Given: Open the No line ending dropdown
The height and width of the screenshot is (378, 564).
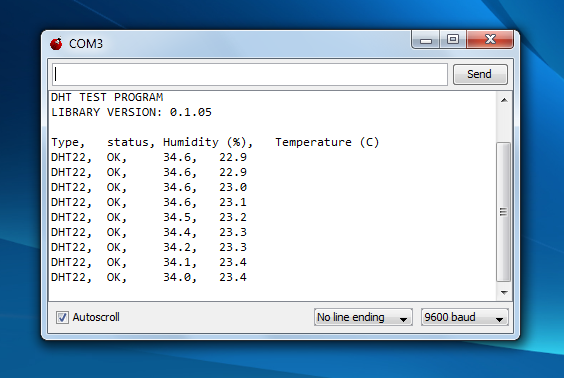Looking at the screenshot, I should 363,317.
